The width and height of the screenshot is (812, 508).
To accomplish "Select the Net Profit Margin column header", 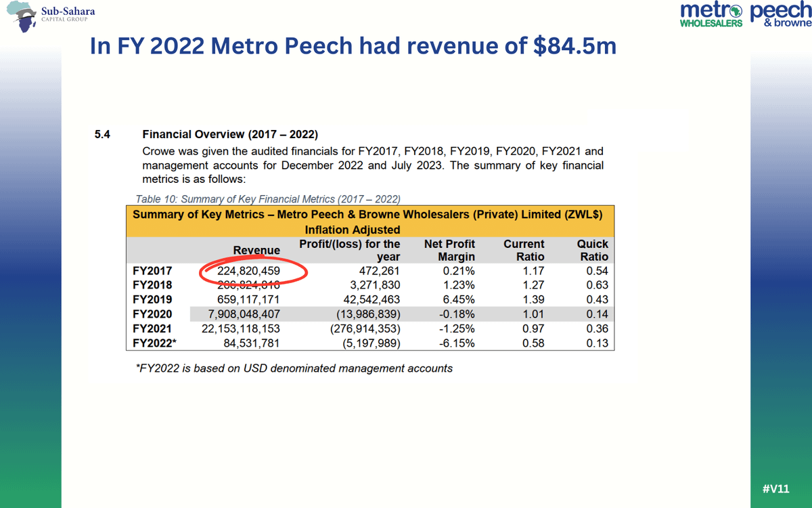I will coord(449,250).
